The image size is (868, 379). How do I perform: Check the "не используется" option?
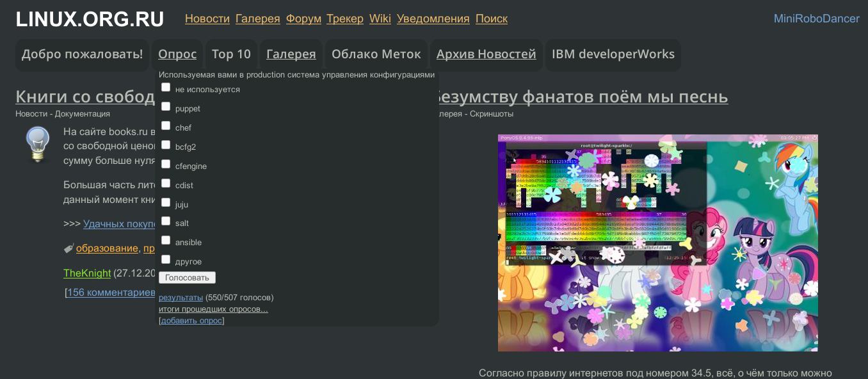point(166,88)
